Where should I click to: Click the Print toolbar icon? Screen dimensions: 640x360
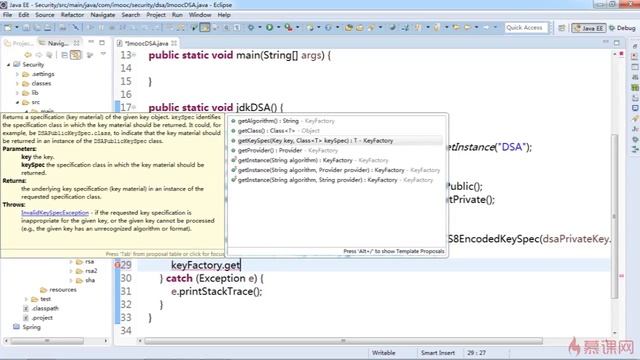pos(47,28)
